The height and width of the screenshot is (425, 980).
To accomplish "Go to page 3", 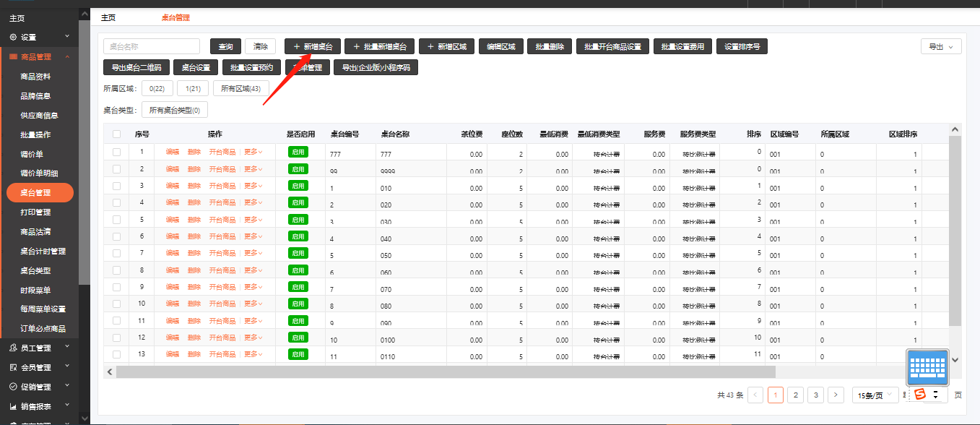I will 815,395.
